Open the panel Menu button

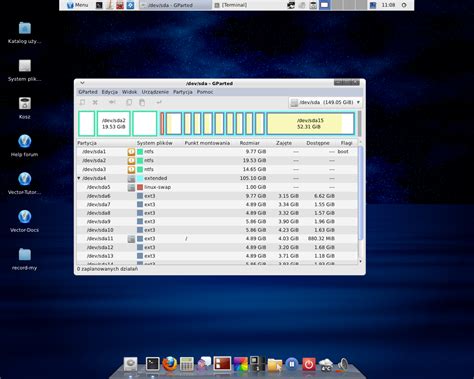[x=78, y=5]
